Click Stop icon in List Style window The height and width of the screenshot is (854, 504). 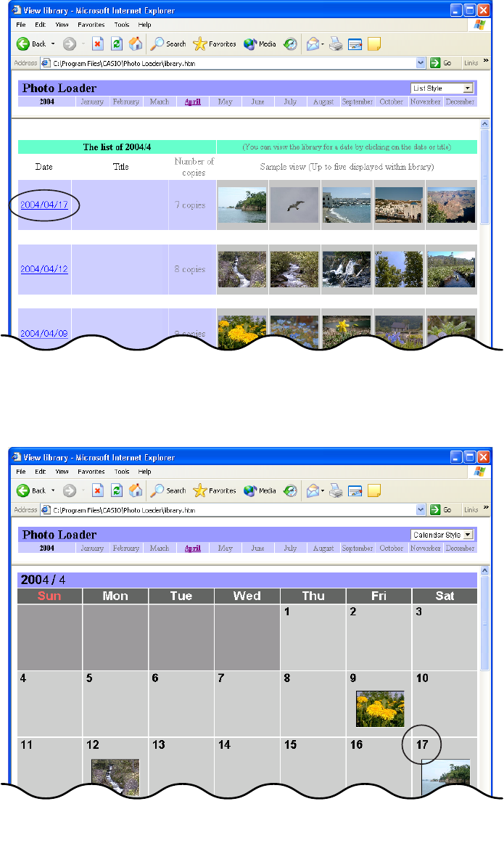click(97, 44)
